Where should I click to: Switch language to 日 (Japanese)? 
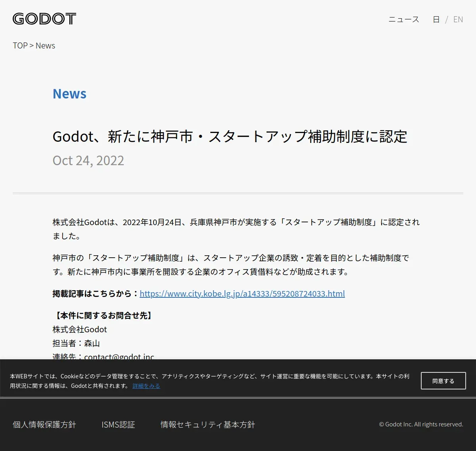(x=436, y=19)
